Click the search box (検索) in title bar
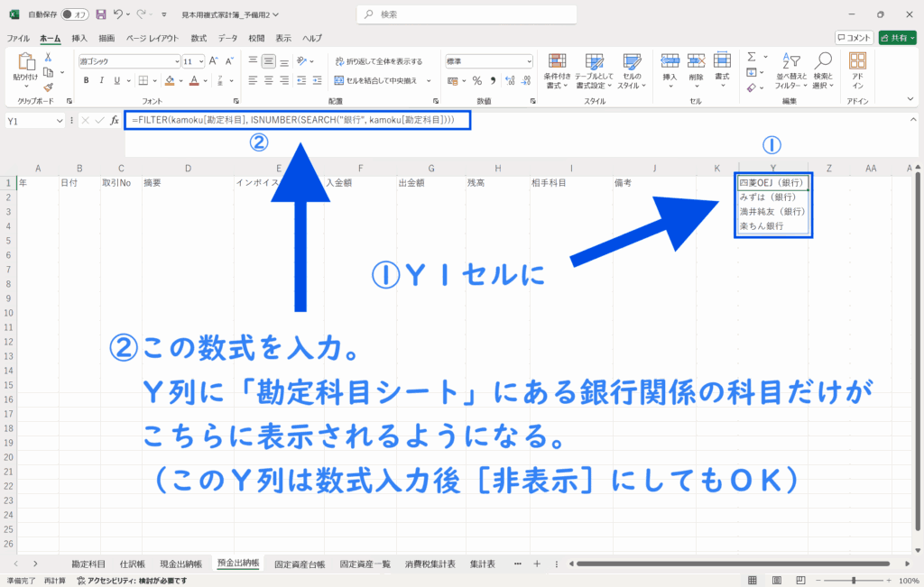 (467, 14)
